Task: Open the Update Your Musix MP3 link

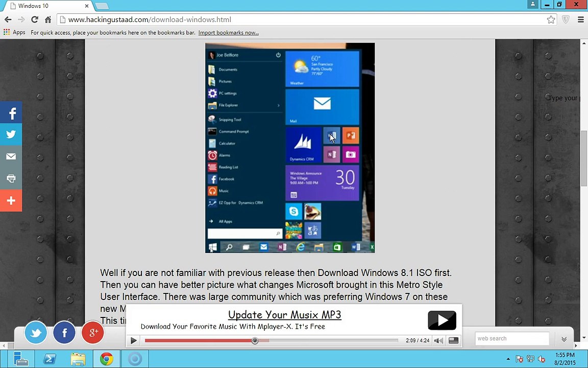Action: (x=285, y=315)
